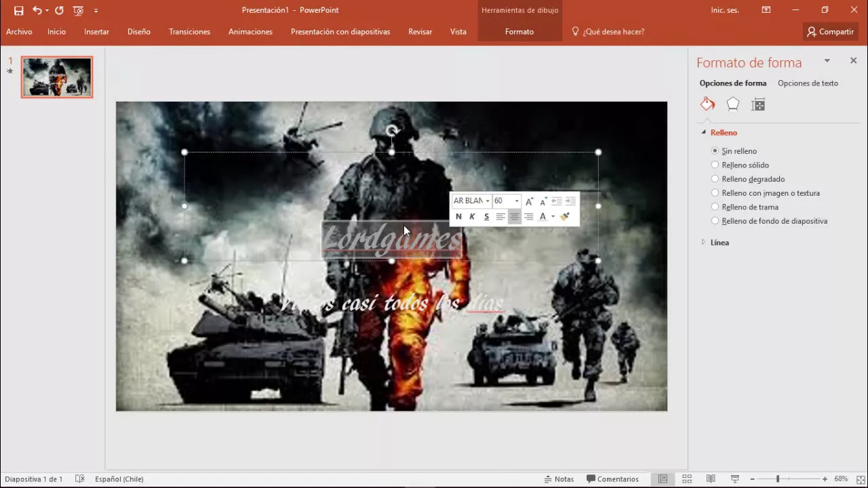This screenshot has height=488, width=868.
Task: Open ribbon display options icon
Action: 766,10
